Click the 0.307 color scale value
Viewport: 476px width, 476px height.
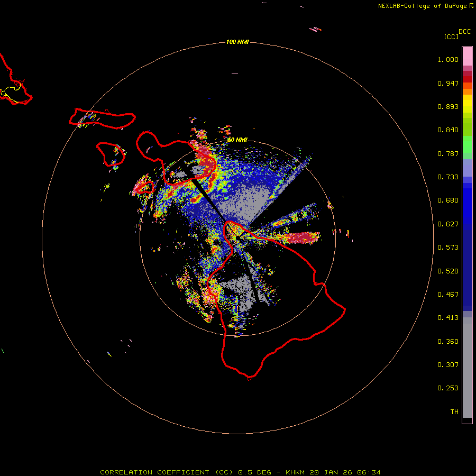tap(448, 365)
